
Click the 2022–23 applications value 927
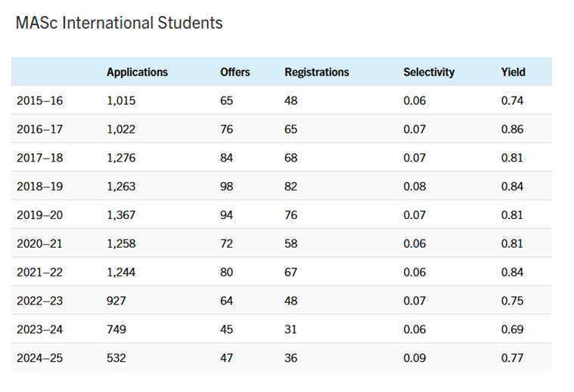(x=117, y=301)
